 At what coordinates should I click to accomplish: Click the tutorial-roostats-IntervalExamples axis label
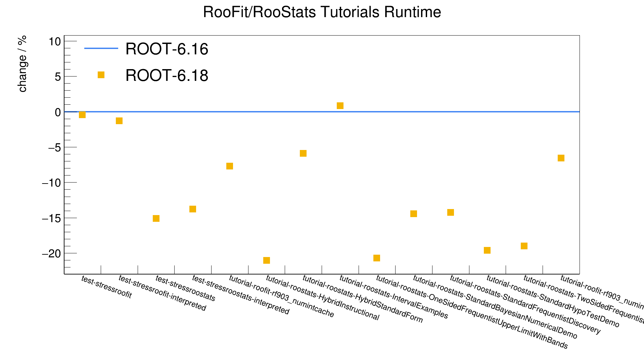[x=394, y=297]
